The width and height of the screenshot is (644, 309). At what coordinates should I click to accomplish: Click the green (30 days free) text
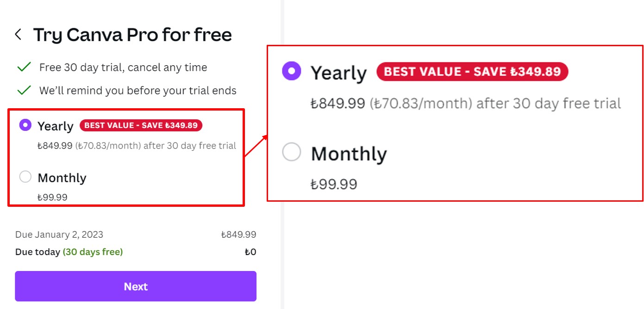[x=93, y=252]
